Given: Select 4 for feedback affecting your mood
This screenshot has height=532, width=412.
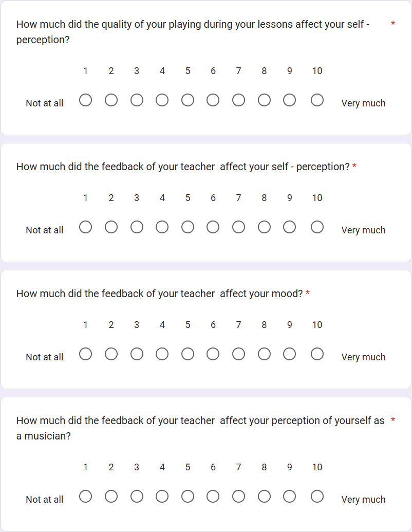Looking at the screenshot, I should (x=162, y=354).
